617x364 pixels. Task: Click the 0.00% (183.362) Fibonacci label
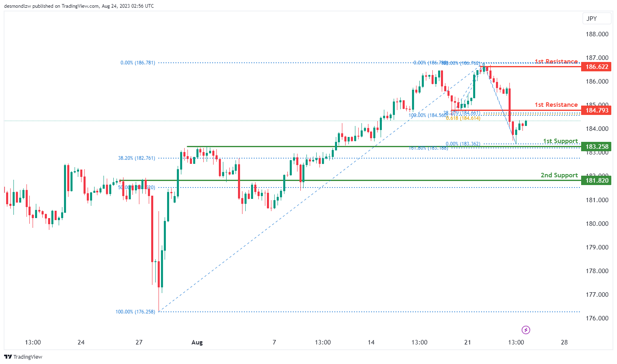(x=463, y=144)
